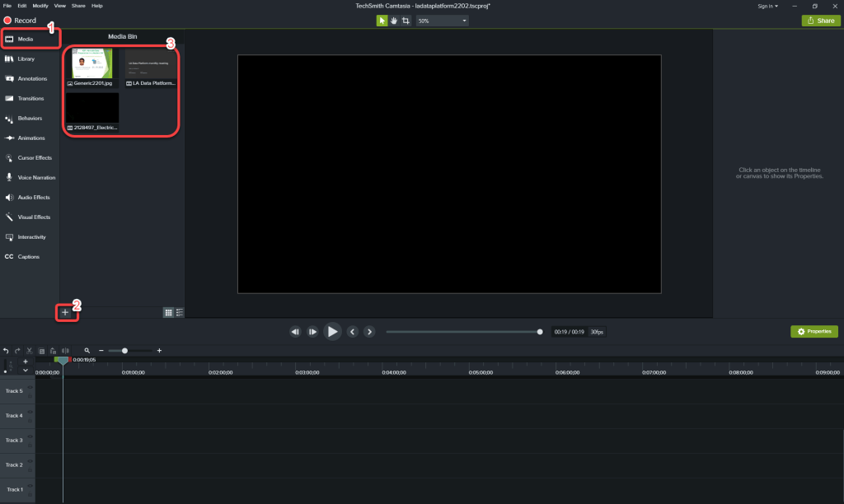Toggle the lock on Track 3
The image size is (844, 504).
point(30,445)
